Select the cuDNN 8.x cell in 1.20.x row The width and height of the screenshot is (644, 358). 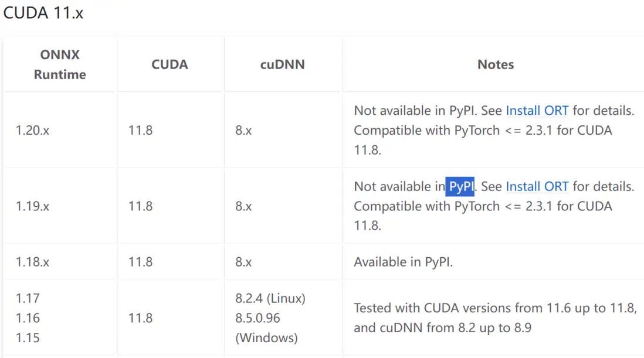[x=243, y=130]
